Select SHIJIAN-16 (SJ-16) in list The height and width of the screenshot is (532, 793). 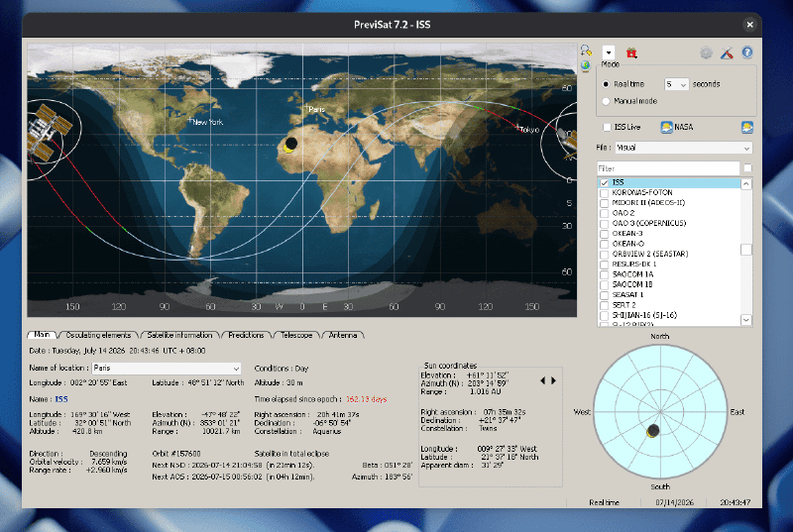[x=644, y=315]
